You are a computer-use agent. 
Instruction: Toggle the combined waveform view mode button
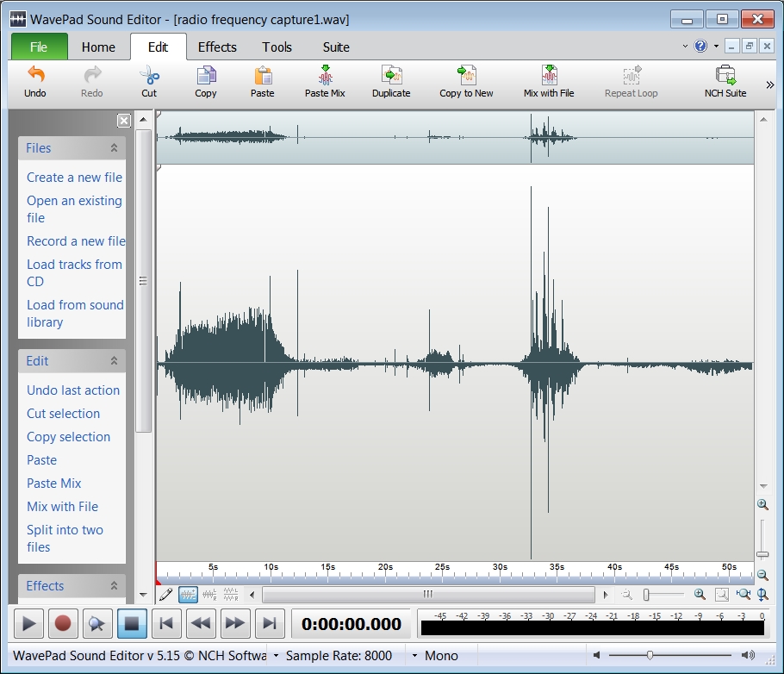188,595
